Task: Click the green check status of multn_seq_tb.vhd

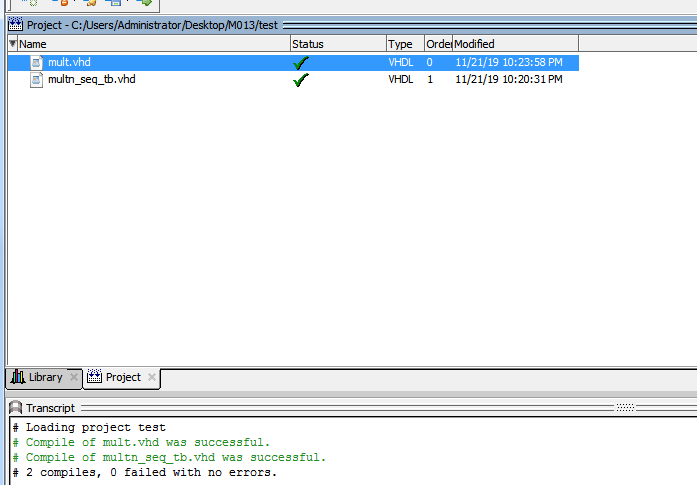Action: [301, 80]
